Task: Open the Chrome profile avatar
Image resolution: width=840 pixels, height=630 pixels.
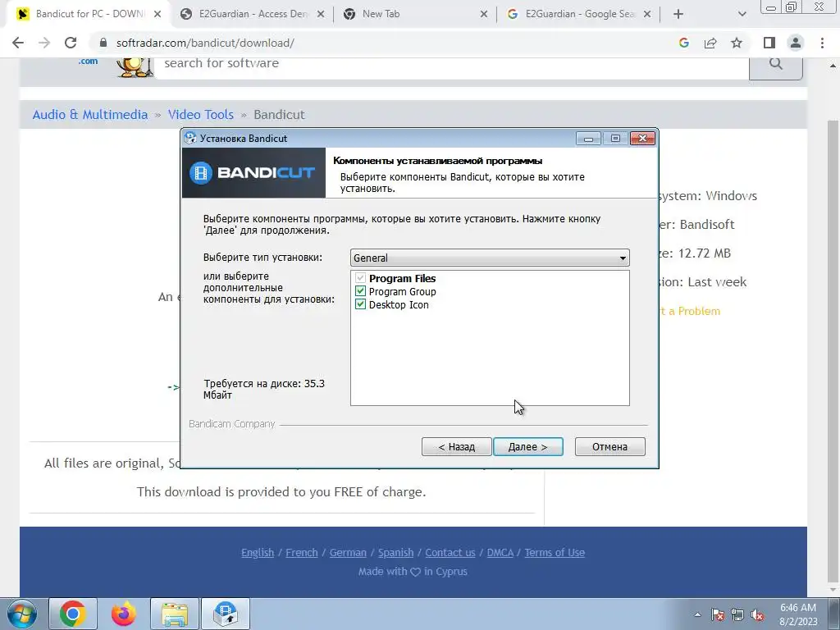Action: click(796, 43)
